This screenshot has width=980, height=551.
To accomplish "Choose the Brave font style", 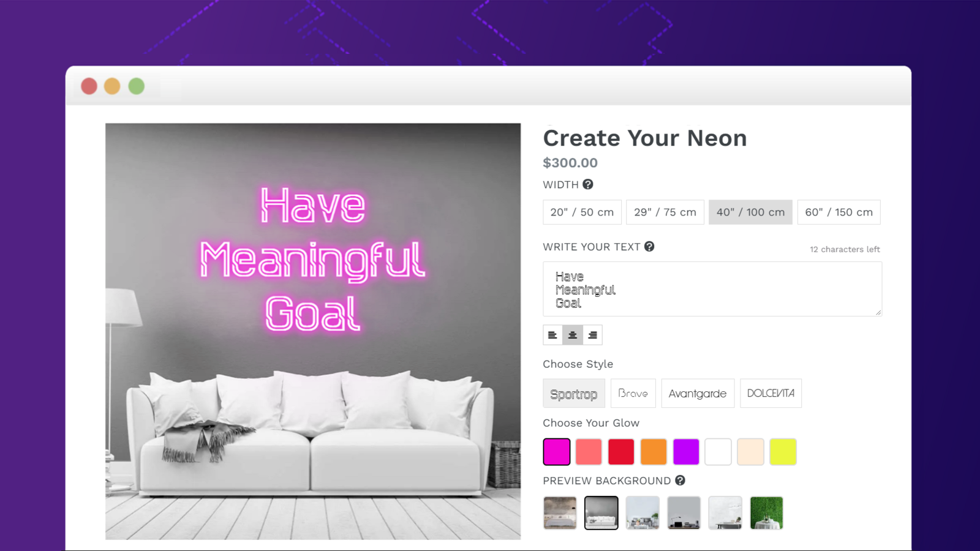I will (633, 393).
